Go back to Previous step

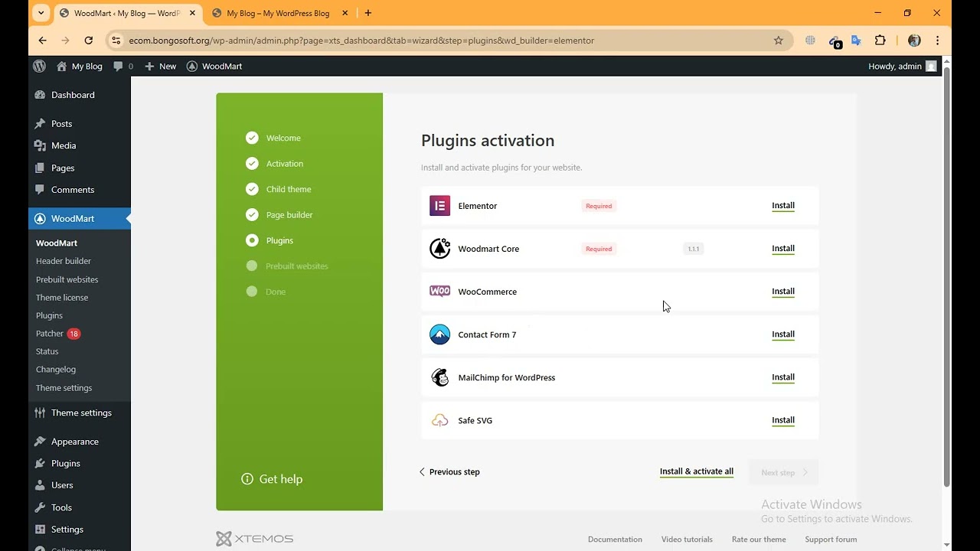point(449,472)
